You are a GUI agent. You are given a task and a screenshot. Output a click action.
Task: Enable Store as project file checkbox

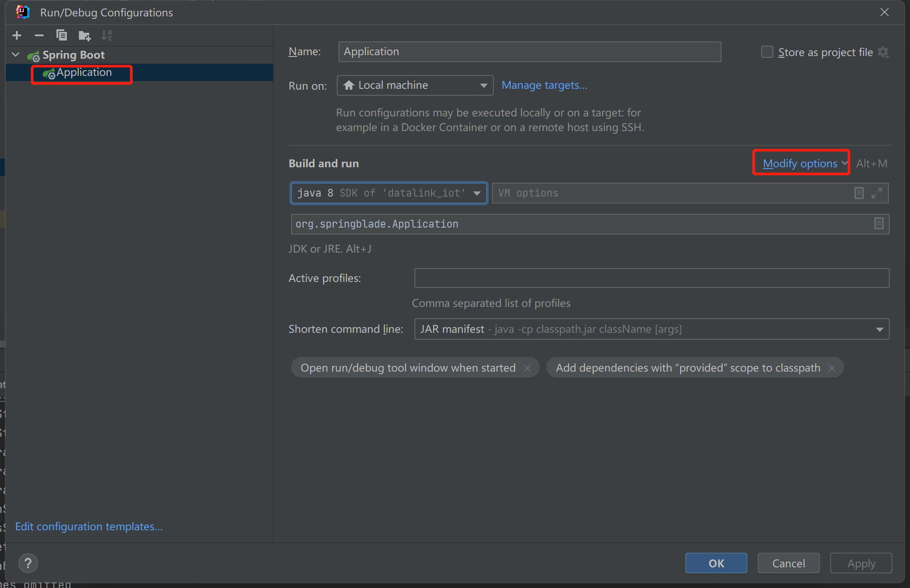pyautogui.click(x=767, y=52)
